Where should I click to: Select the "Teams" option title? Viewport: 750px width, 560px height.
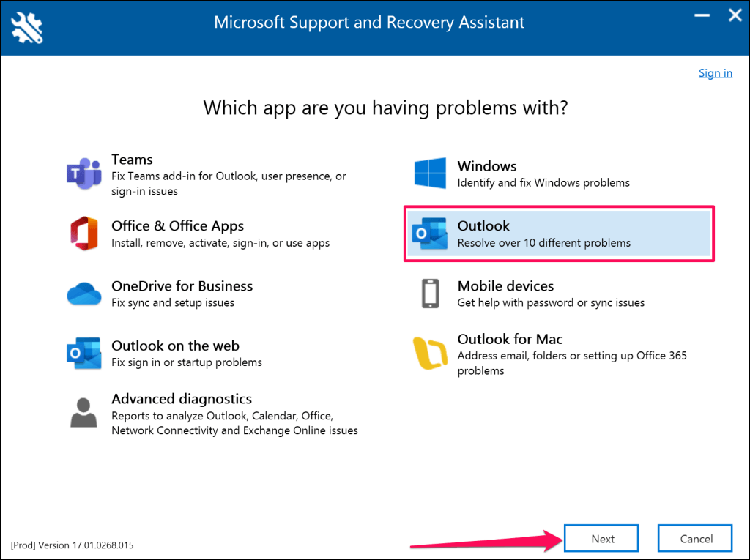132,160
